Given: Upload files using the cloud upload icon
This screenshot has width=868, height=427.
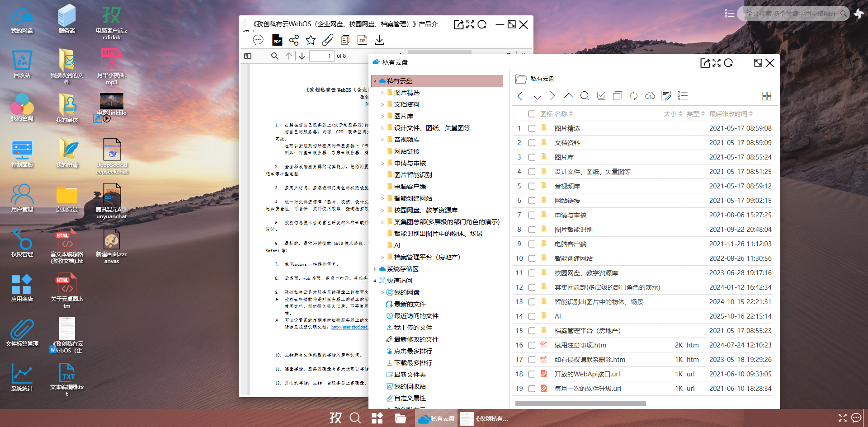Looking at the screenshot, I should pyautogui.click(x=650, y=96).
